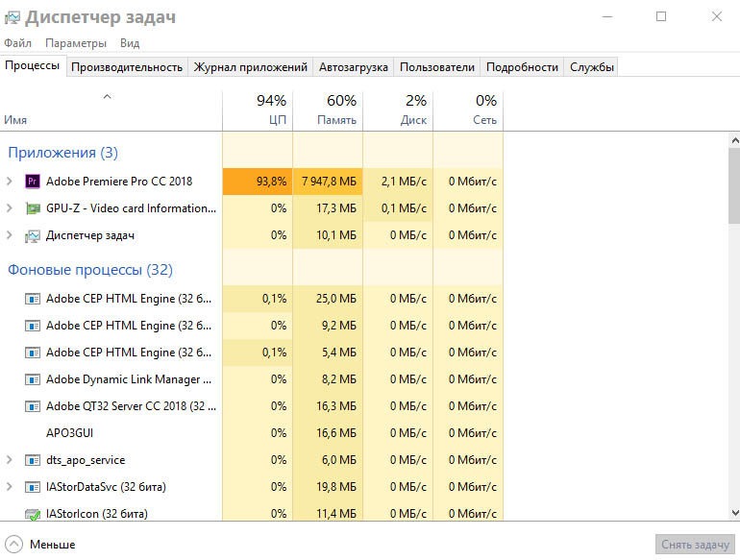Click icon of Adobe CEP HTML Engine 5,4 МБ
740x560 pixels.
click(32, 353)
